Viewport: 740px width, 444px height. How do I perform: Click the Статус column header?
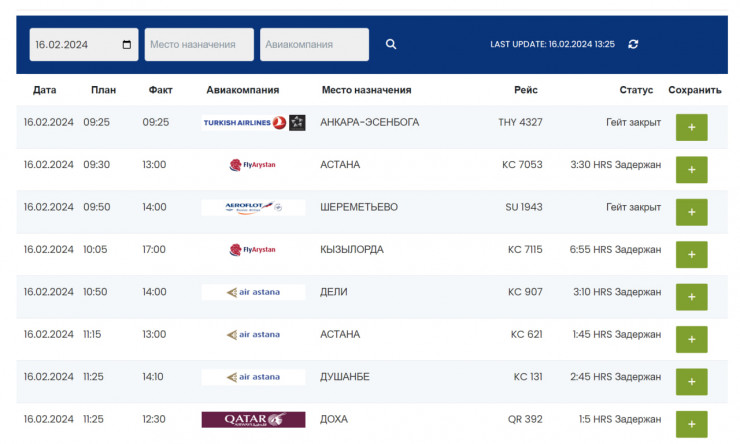(x=636, y=90)
